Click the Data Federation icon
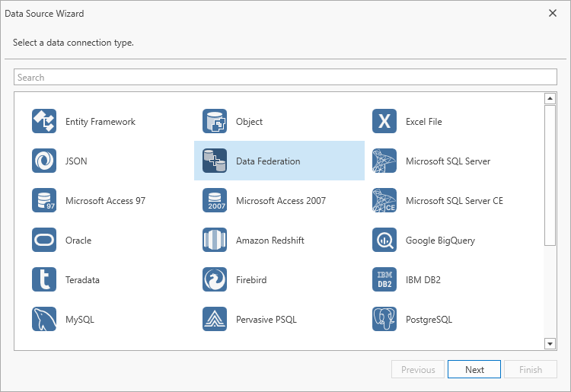571x392 pixels. pyautogui.click(x=215, y=161)
